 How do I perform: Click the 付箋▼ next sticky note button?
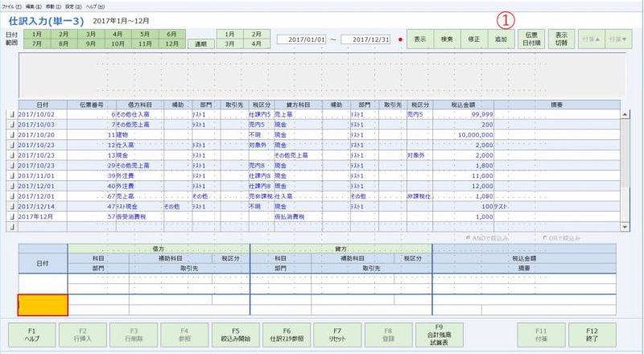pos(618,39)
